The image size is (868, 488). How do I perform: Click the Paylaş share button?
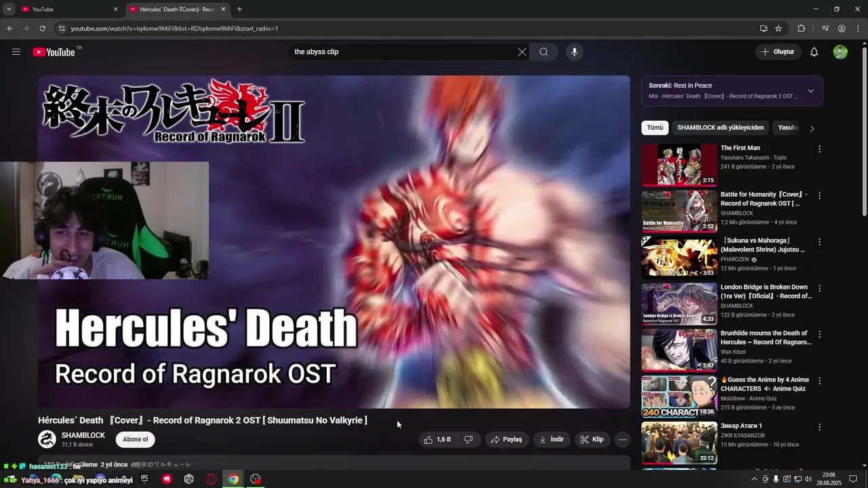tap(507, 440)
